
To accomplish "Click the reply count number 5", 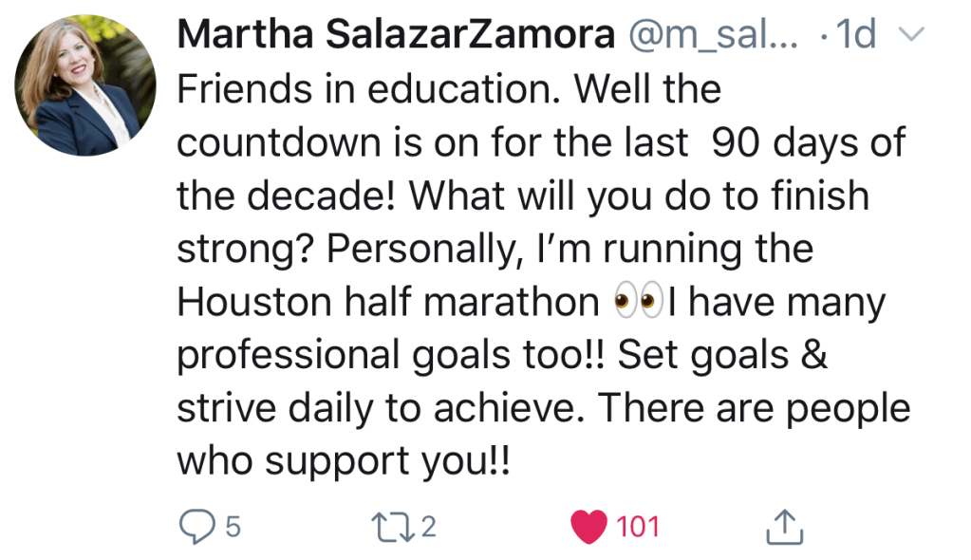I will click(x=233, y=526).
